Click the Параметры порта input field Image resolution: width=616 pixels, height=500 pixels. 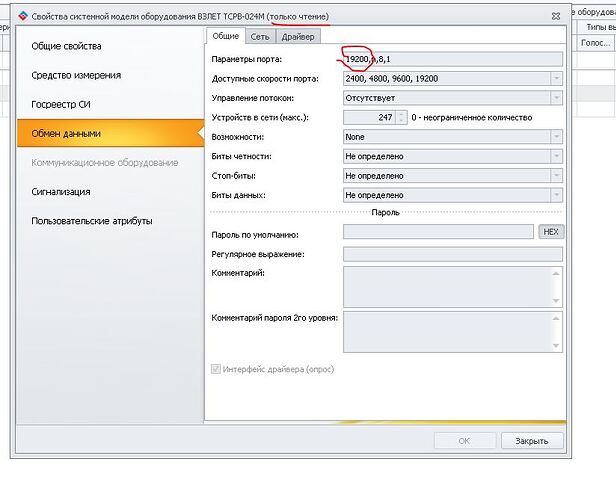click(x=453, y=59)
